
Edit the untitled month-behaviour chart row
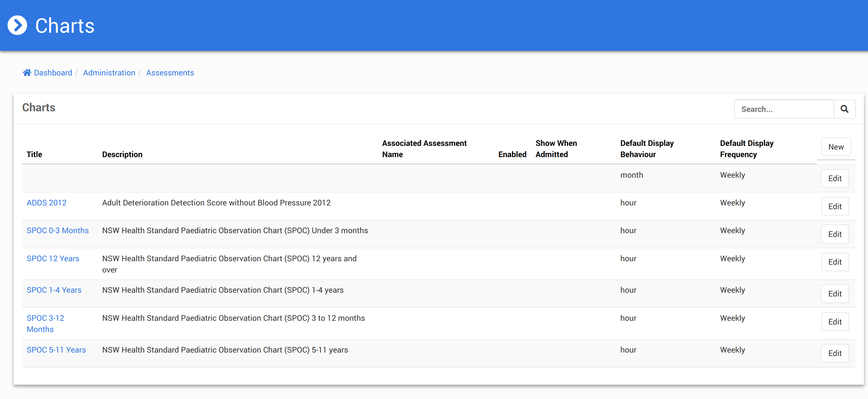pos(835,178)
